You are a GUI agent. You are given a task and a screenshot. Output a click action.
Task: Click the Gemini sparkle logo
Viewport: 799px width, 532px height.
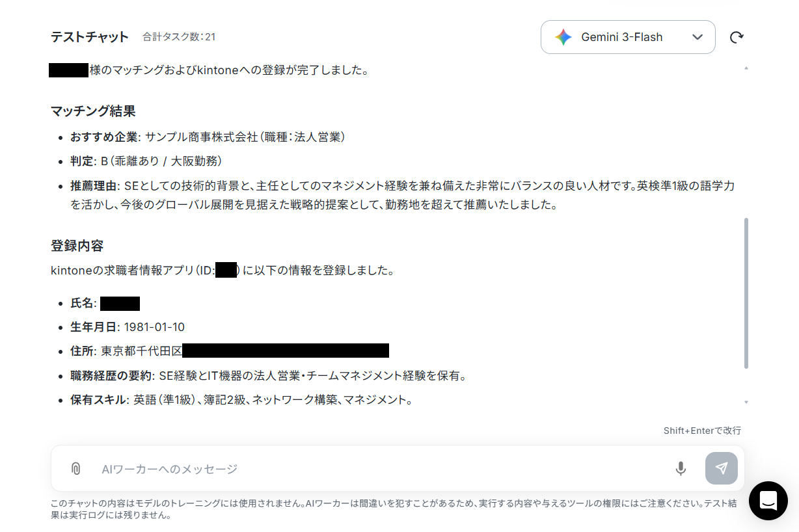point(563,37)
